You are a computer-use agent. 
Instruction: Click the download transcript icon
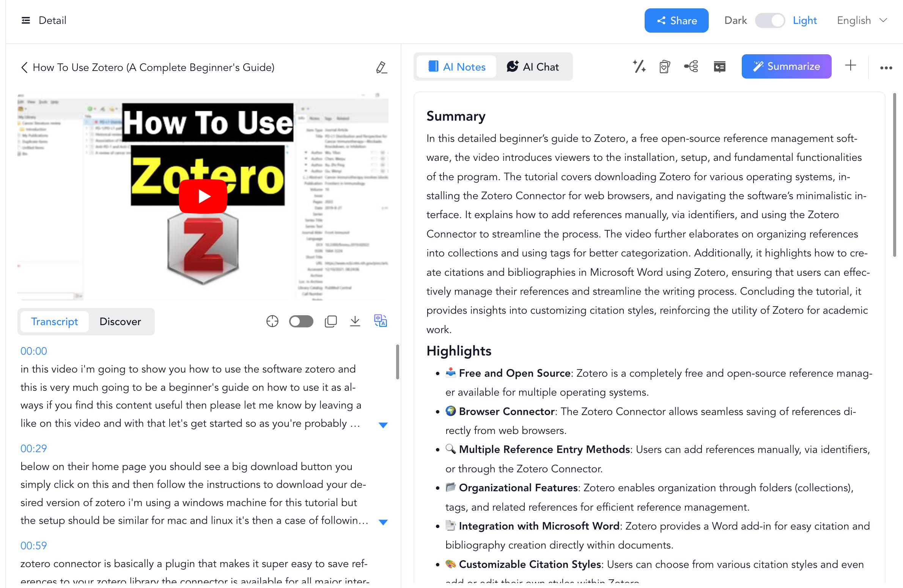(355, 322)
